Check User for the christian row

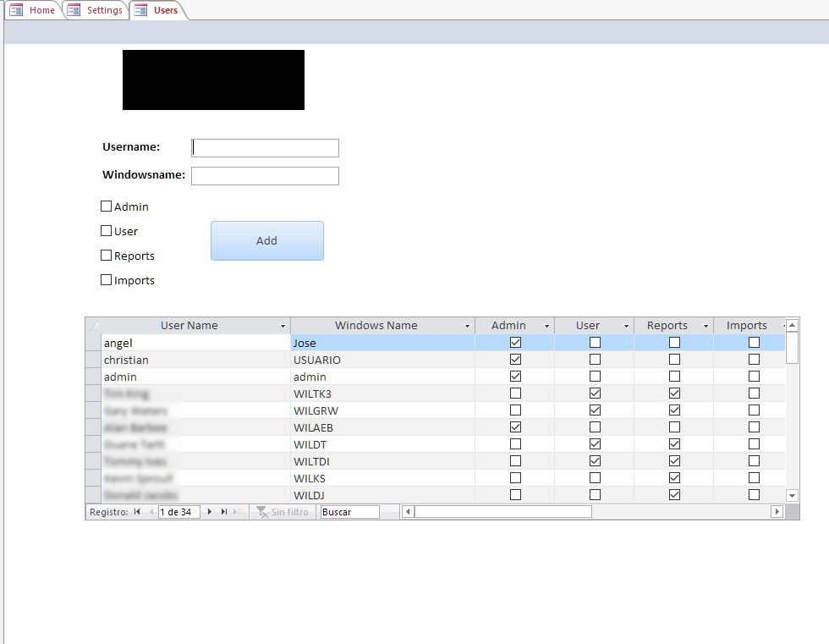tap(595, 360)
